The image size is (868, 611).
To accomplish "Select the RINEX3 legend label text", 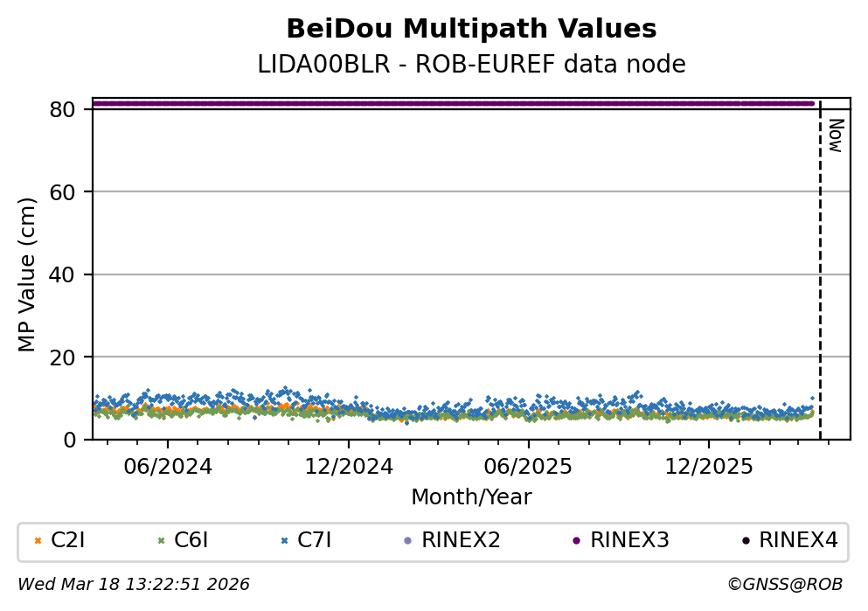I will [629, 541].
